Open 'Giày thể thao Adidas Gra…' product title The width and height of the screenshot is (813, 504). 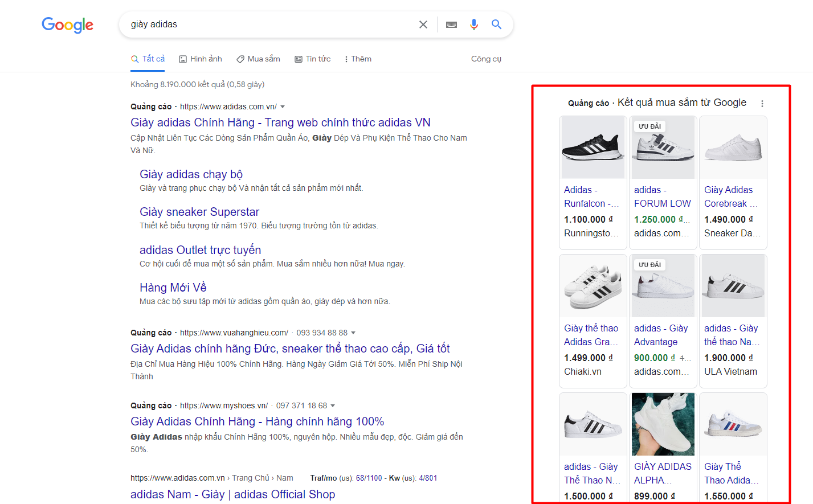(x=591, y=335)
